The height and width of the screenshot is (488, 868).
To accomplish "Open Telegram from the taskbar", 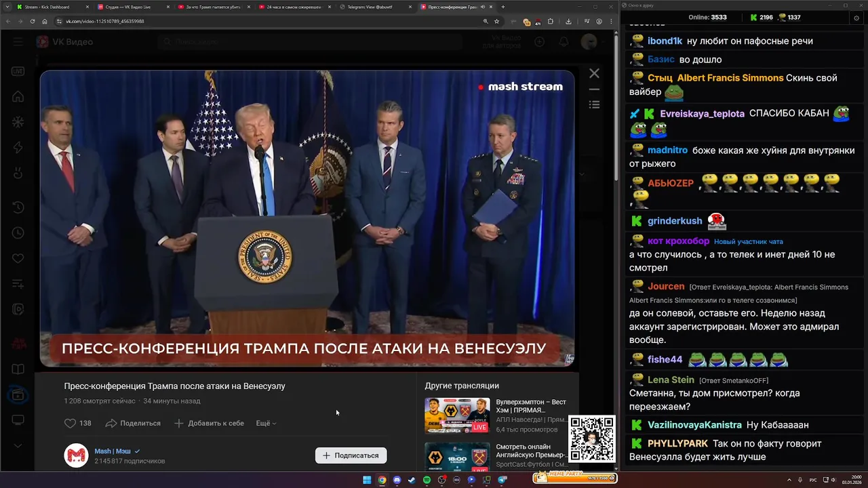I will [502, 480].
